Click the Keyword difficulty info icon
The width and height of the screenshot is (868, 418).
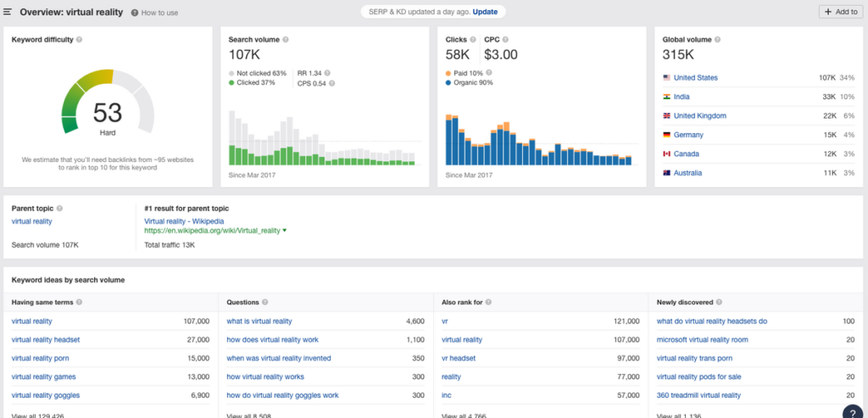[x=79, y=40]
